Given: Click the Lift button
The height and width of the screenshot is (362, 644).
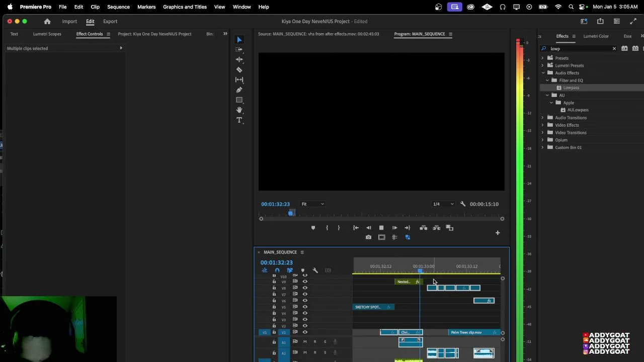Looking at the screenshot, I should click(424, 228).
